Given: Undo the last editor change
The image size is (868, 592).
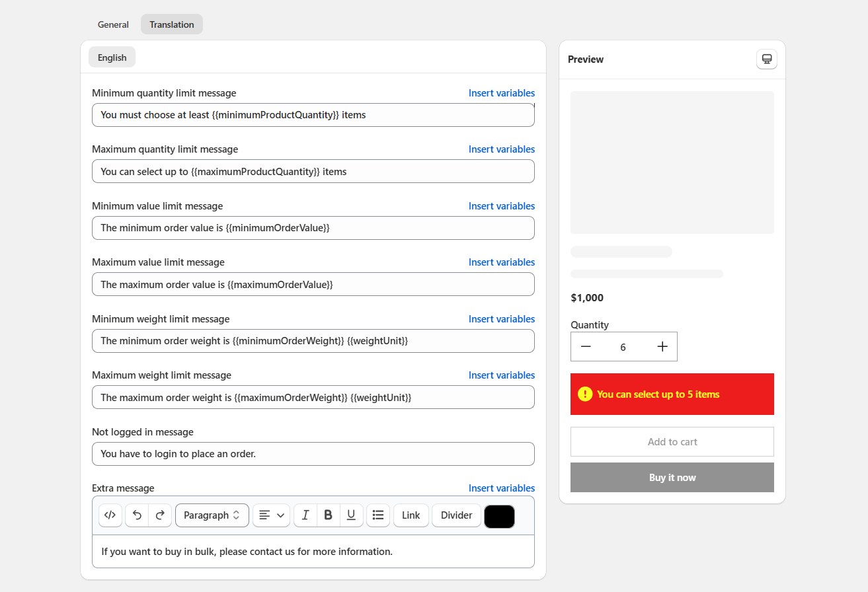Looking at the screenshot, I should (137, 515).
